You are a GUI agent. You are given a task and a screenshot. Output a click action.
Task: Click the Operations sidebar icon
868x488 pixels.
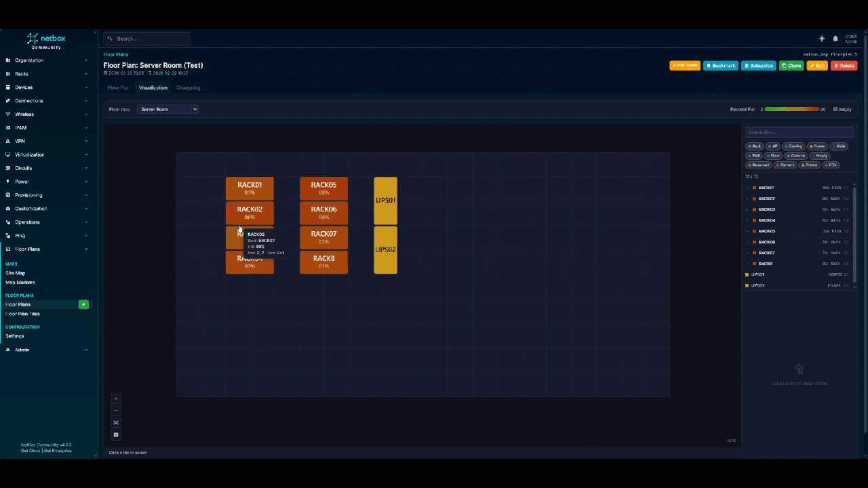7,222
